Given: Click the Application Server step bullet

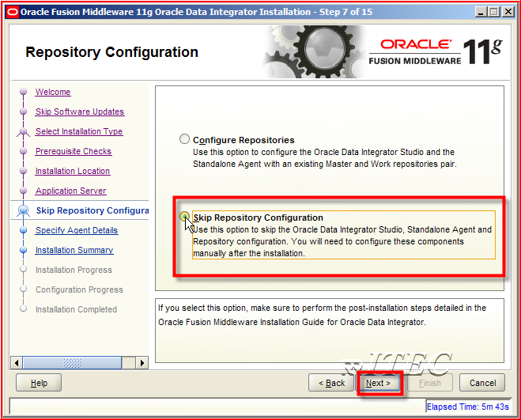Looking at the screenshot, I should coord(23,191).
